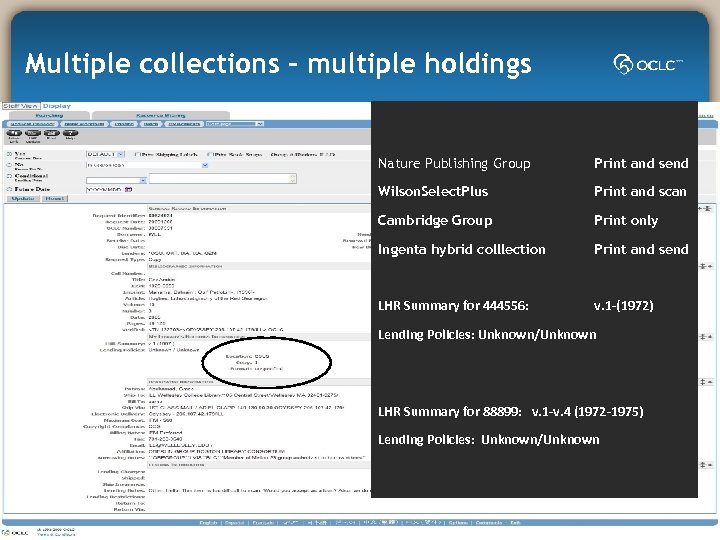Open the dropdown in the blue navigation bar
Viewport: 720px width, 540px height.
[x=234, y=124]
